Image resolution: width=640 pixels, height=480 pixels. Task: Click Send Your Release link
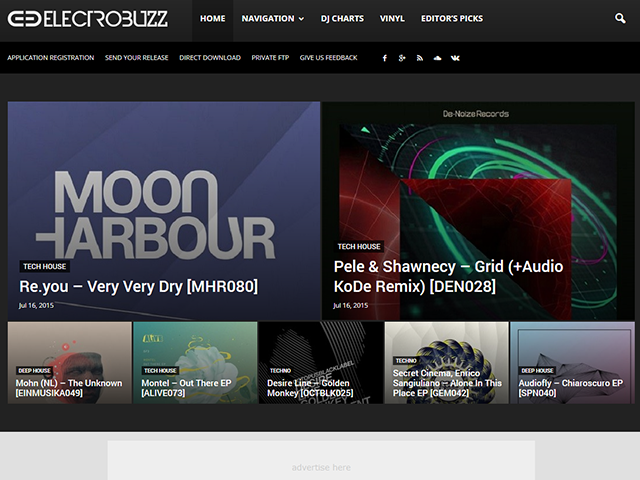(x=136, y=58)
